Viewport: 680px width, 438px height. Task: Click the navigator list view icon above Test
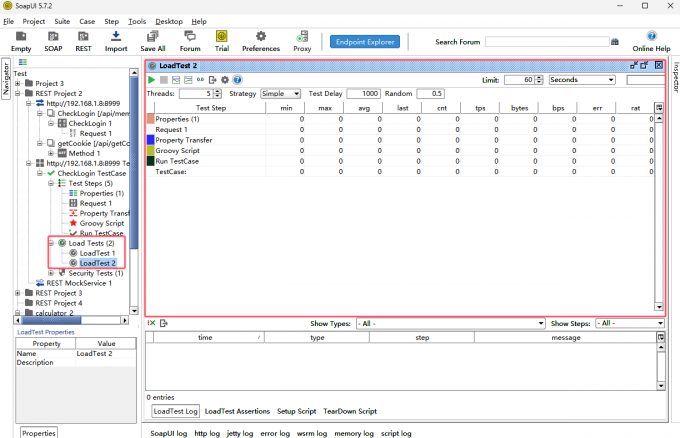click(23, 62)
